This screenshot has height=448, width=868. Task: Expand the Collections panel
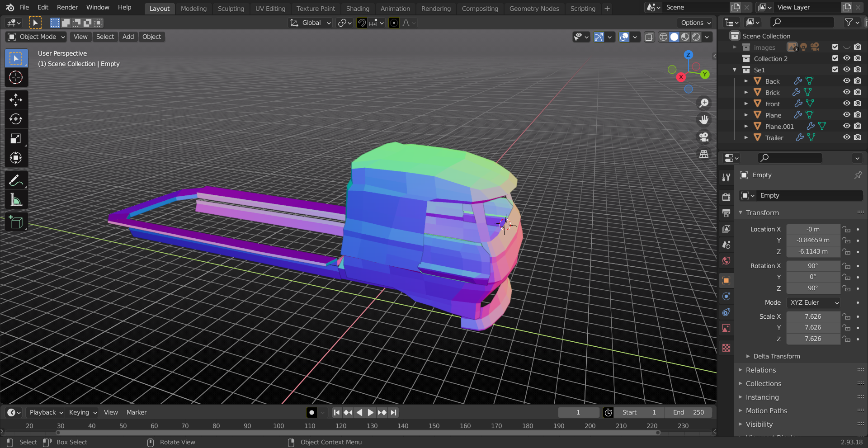(x=763, y=383)
